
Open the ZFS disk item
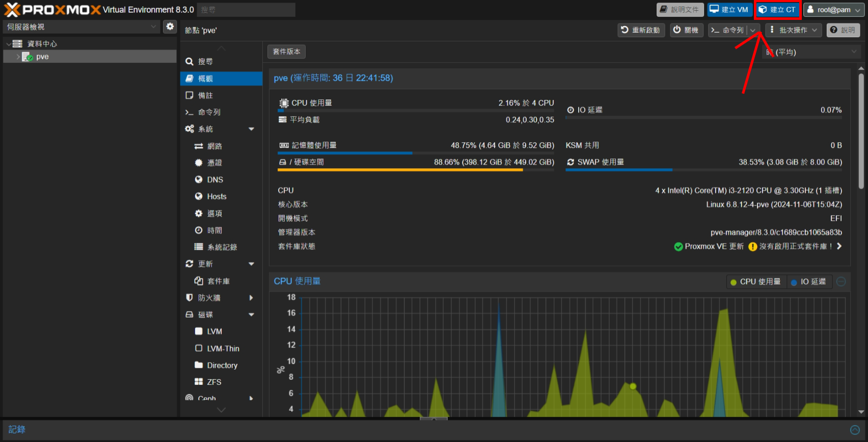[214, 382]
